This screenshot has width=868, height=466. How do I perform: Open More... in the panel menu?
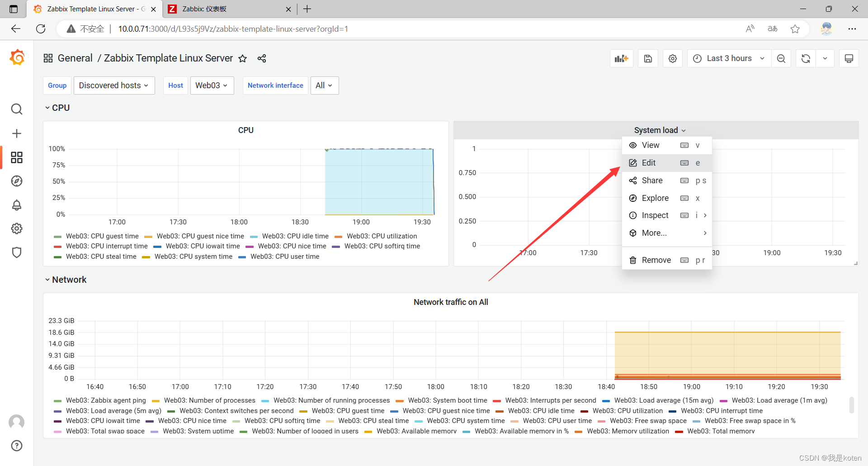(667, 233)
